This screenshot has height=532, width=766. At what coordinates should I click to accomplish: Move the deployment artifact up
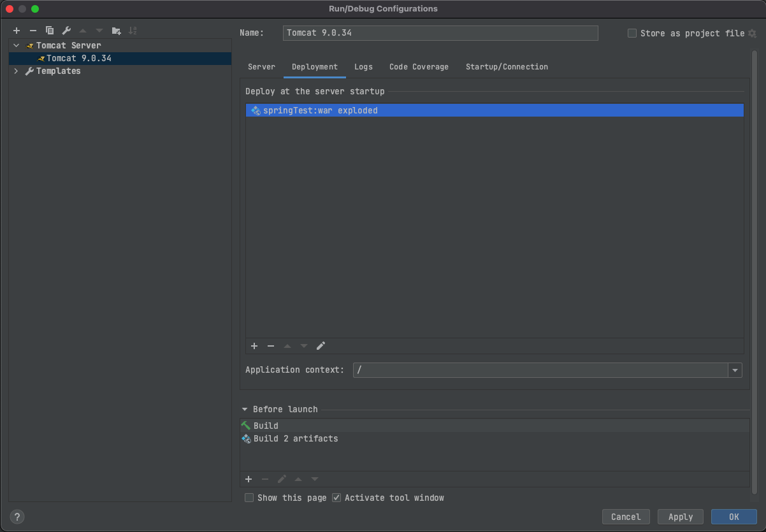[287, 346]
